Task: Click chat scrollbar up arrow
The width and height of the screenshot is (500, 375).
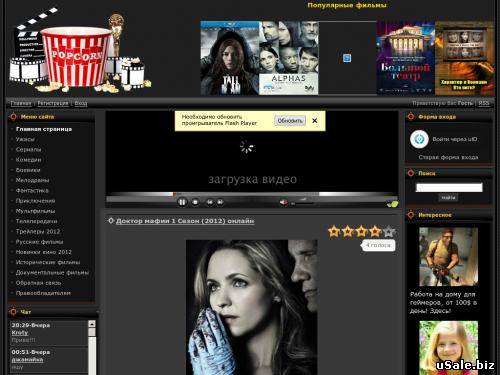Action: coord(92,324)
